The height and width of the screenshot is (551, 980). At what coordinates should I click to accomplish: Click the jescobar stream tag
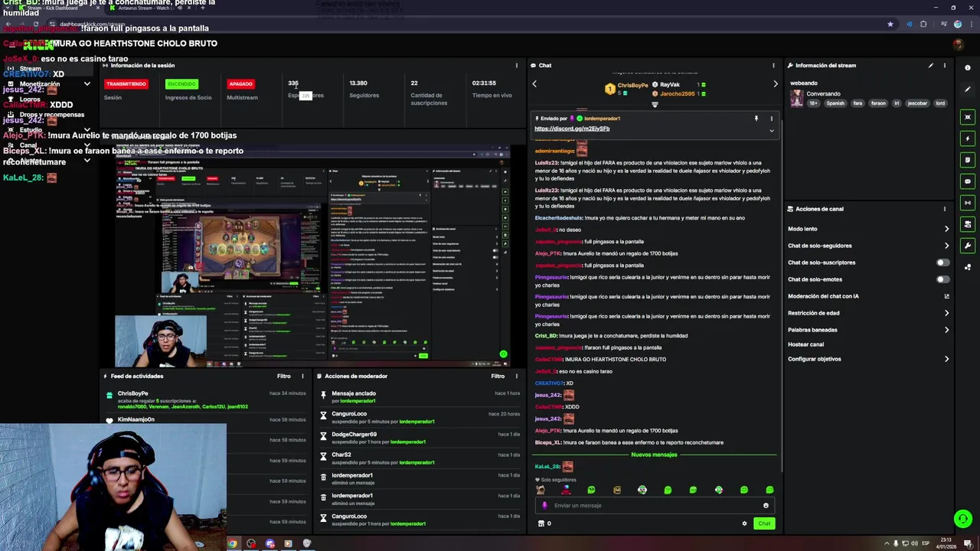[918, 103]
